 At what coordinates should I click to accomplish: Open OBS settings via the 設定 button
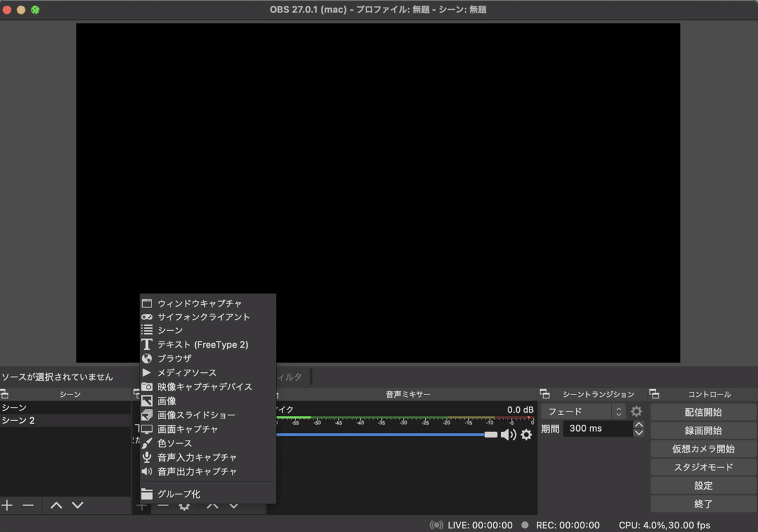pyautogui.click(x=703, y=485)
